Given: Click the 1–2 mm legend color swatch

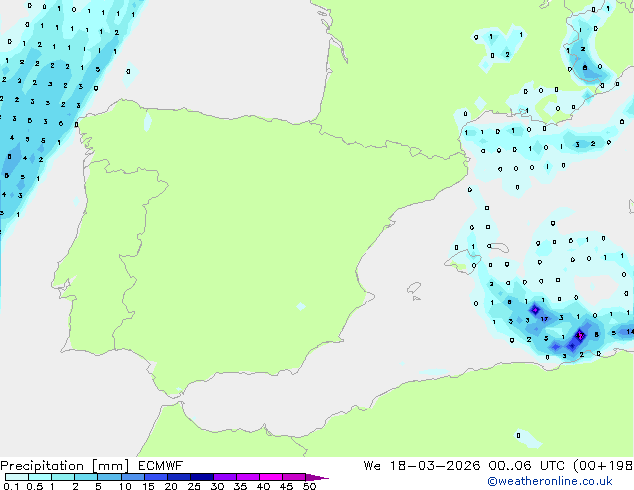Looking at the screenshot, I should 63,477.
